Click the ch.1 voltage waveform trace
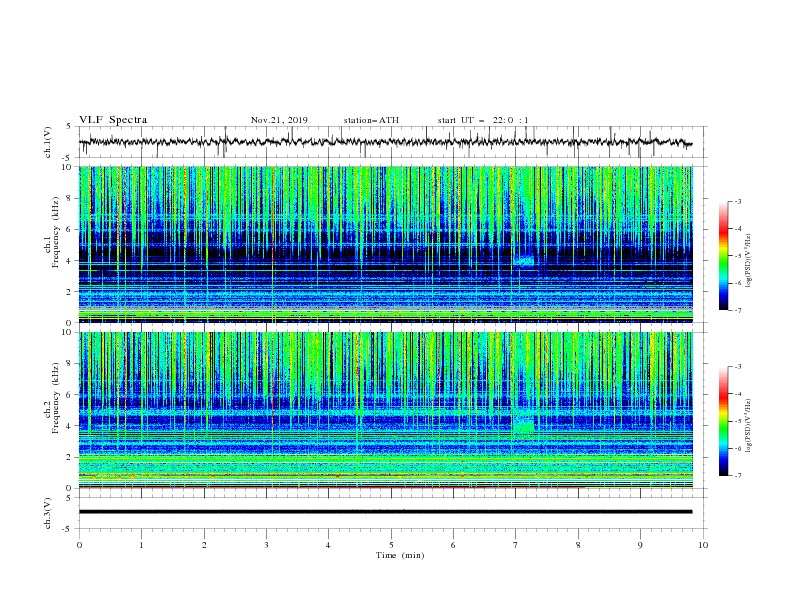This screenshot has width=792, height=612. [x=385, y=142]
